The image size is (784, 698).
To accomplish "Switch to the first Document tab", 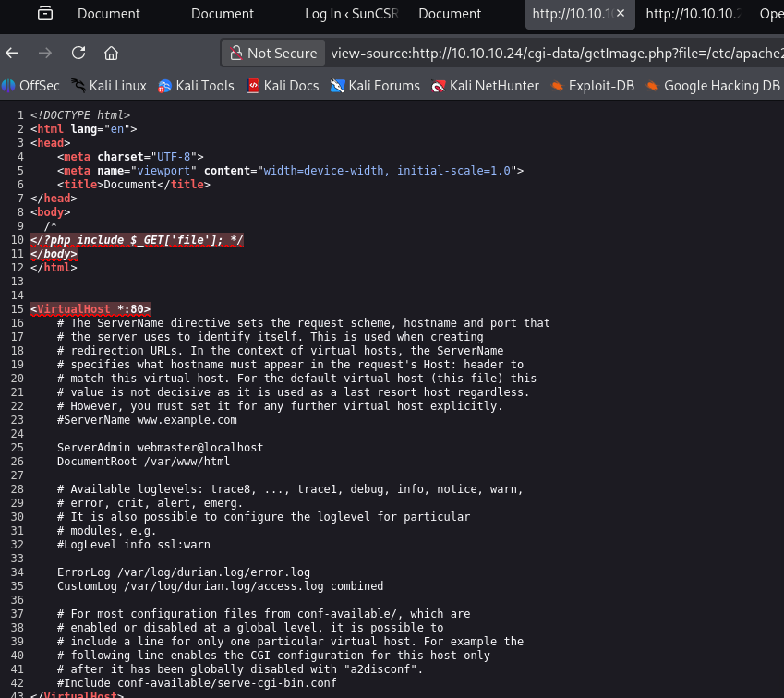I will click(x=109, y=14).
